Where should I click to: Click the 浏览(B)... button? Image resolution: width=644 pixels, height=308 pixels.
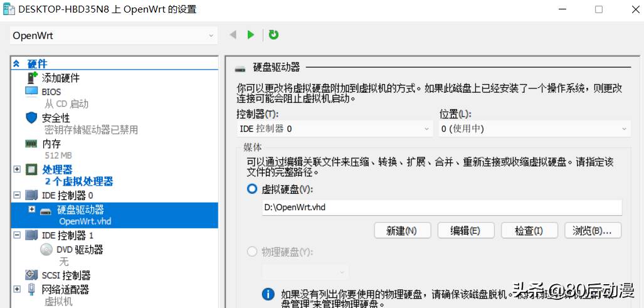click(x=593, y=231)
